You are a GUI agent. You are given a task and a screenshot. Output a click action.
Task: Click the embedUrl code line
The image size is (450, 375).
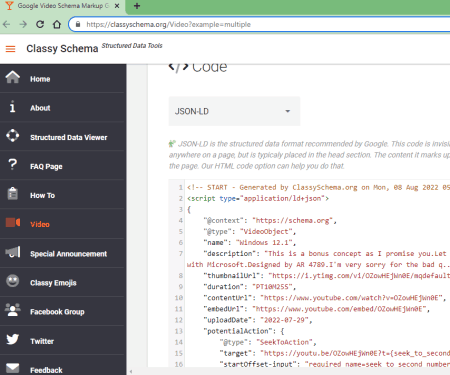(x=317, y=309)
